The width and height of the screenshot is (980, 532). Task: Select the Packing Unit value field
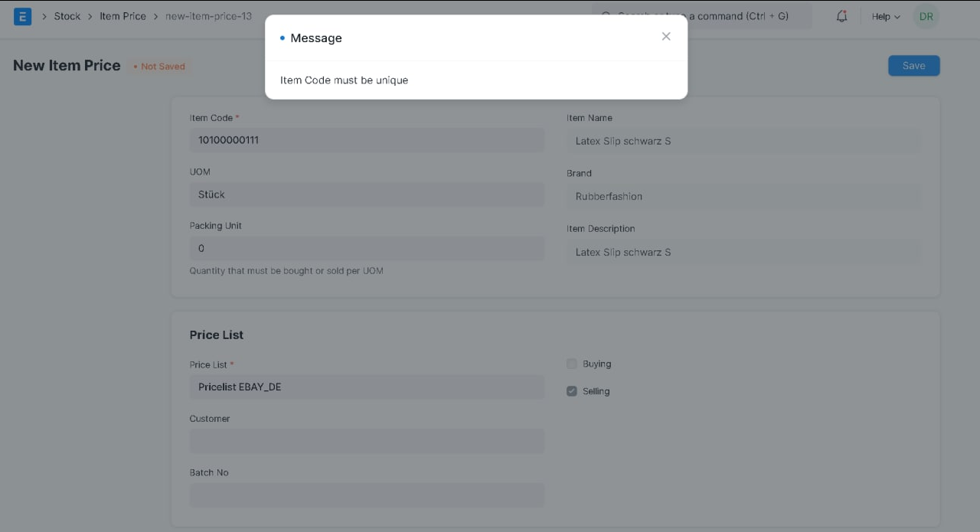pyautogui.click(x=367, y=248)
